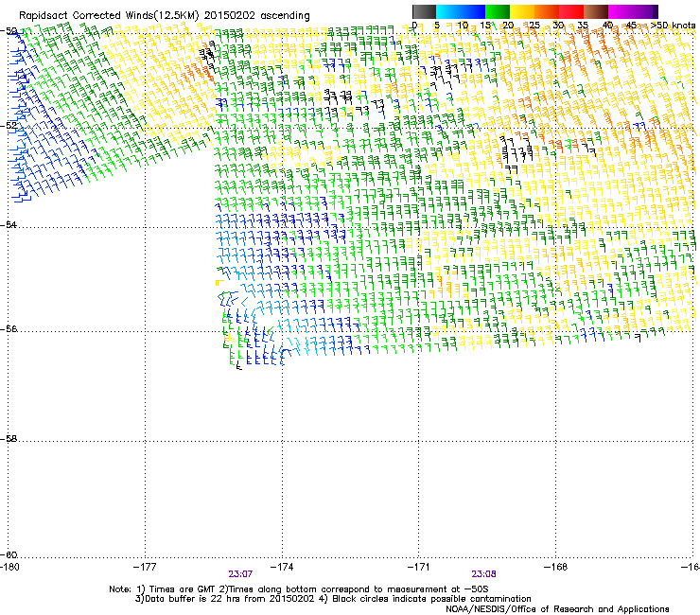Image resolution: width=700 pixels, height=615 pixels.
Task: Click the NOAA/NESDIS credit line
Action: tap(557, 608)
